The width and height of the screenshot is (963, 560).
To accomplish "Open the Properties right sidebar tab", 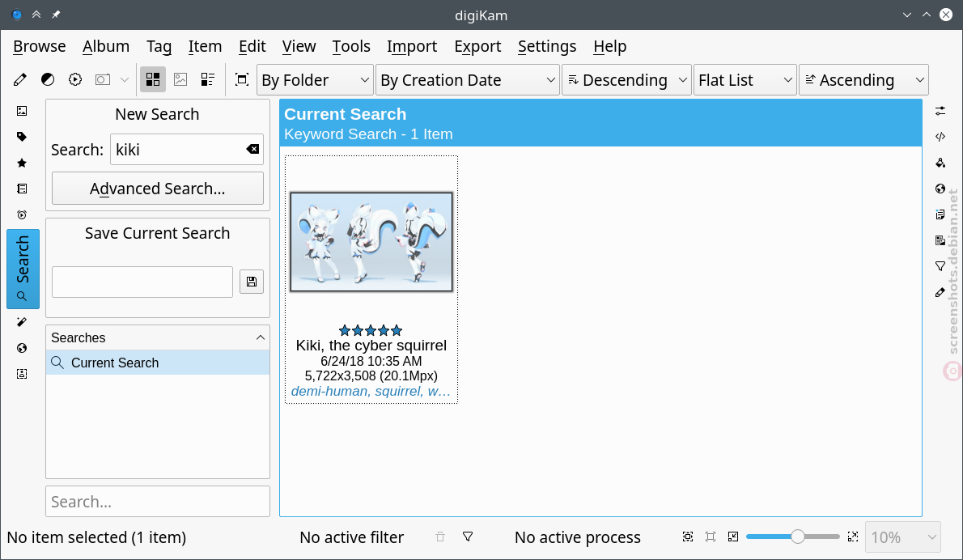I will coord(940,111).
